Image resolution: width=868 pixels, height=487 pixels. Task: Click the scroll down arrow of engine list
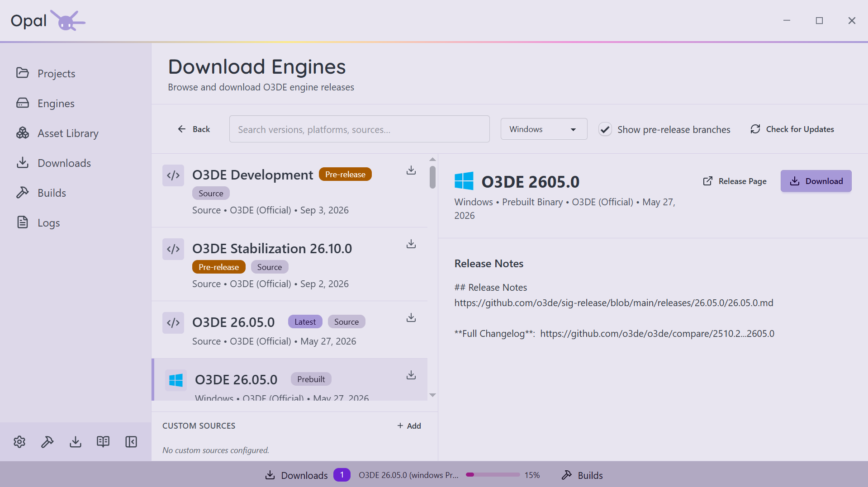(432, 395)
